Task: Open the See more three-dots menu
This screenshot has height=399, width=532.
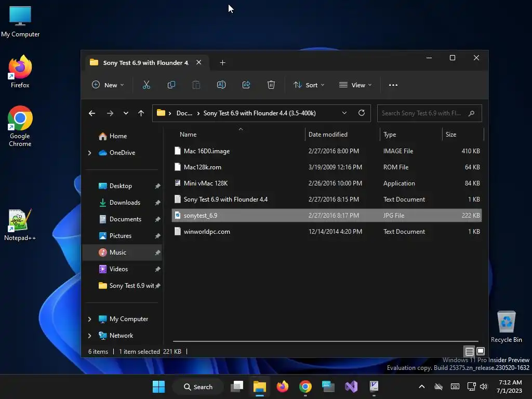Action: (x=393, y=85)
